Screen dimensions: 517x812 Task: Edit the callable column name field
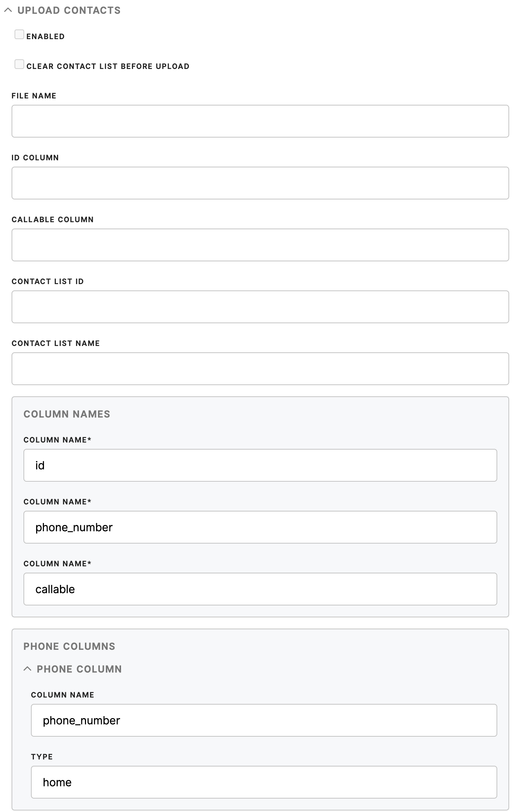click(x=260, y=589)
